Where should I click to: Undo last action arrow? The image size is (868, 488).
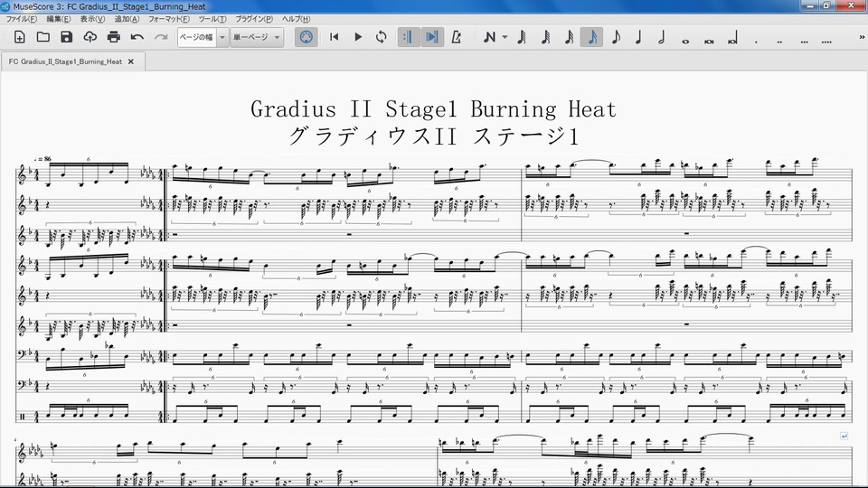click(x=137, y=37)
